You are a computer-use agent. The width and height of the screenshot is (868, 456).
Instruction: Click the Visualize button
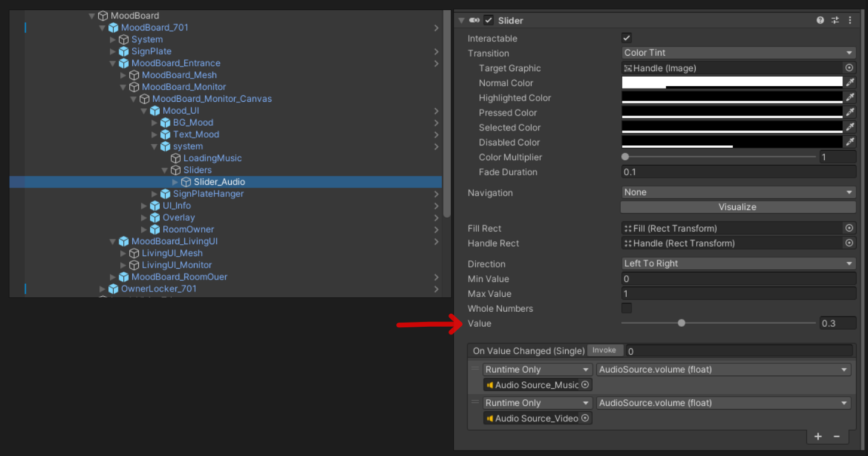[x=738, y=207]
